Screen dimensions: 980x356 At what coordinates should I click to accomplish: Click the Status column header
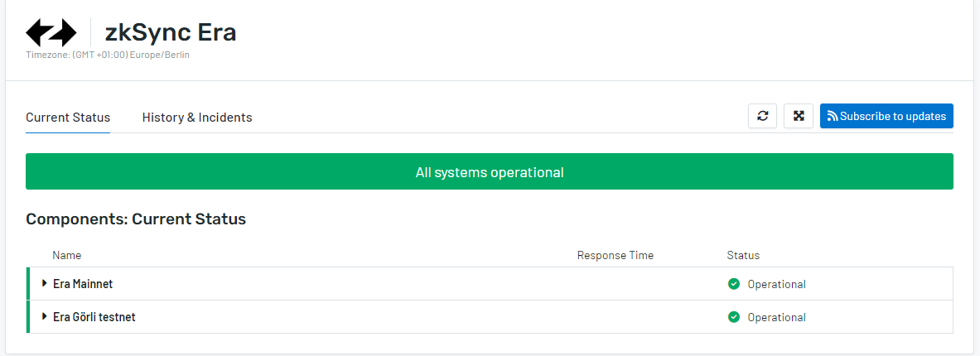[743, 255]
